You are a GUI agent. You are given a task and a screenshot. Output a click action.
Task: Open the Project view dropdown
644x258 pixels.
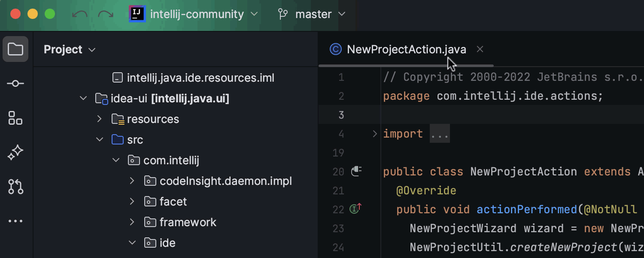click(70, 49)
